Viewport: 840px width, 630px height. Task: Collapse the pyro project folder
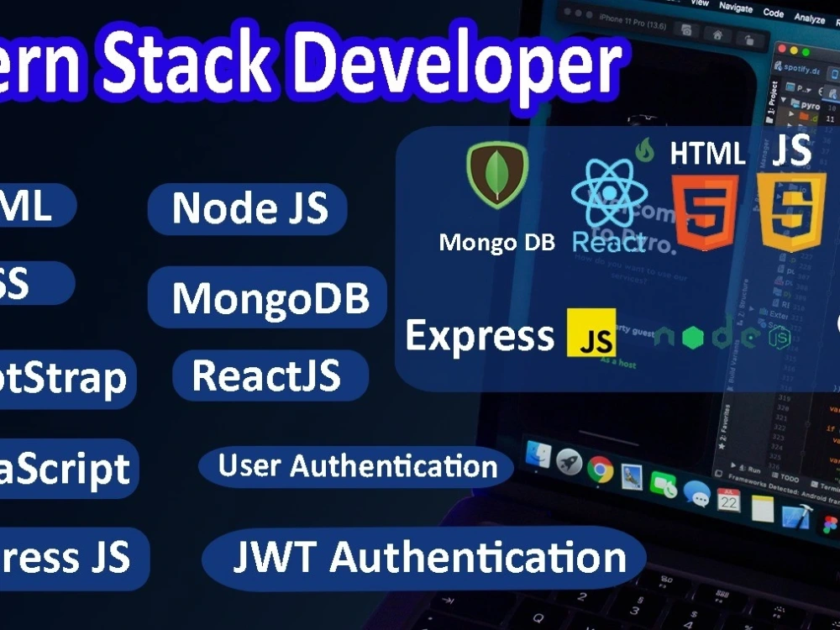pyautogui.click(x=785, y=100)
